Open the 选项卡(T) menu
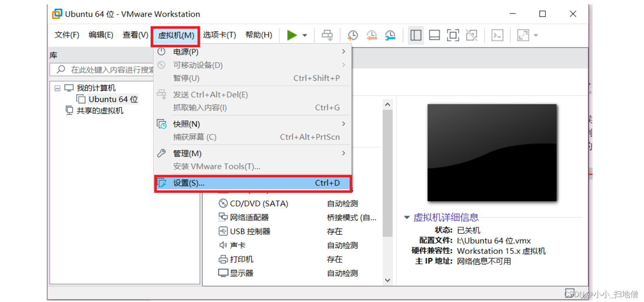644x302 pixels. [219, 35]
